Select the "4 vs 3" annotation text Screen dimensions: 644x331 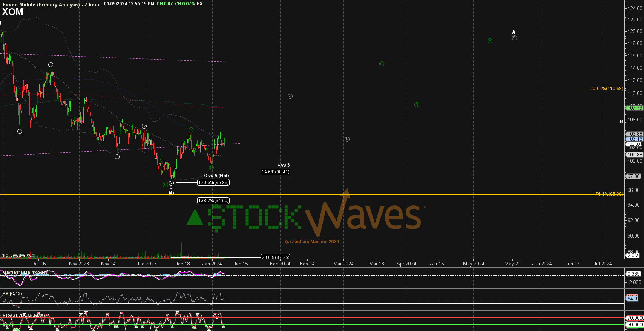284,165
